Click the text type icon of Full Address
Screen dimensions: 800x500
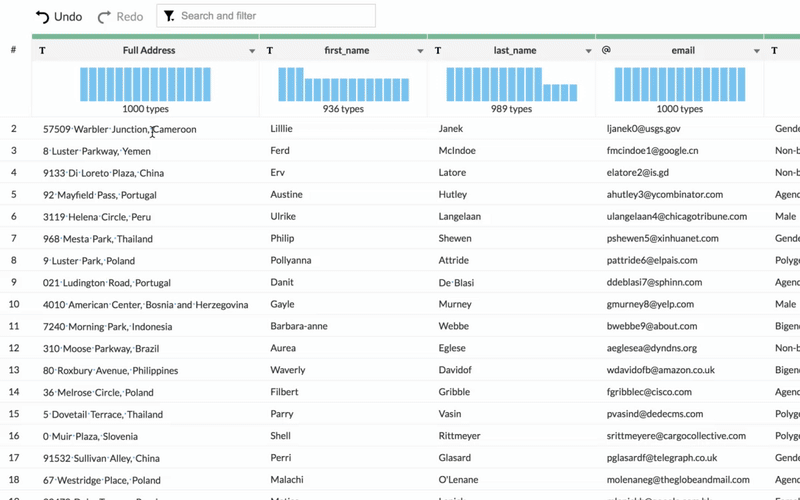click(x=42, y=51)
